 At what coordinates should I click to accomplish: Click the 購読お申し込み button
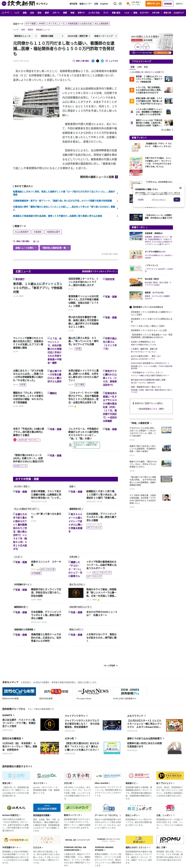coord(153,4)
